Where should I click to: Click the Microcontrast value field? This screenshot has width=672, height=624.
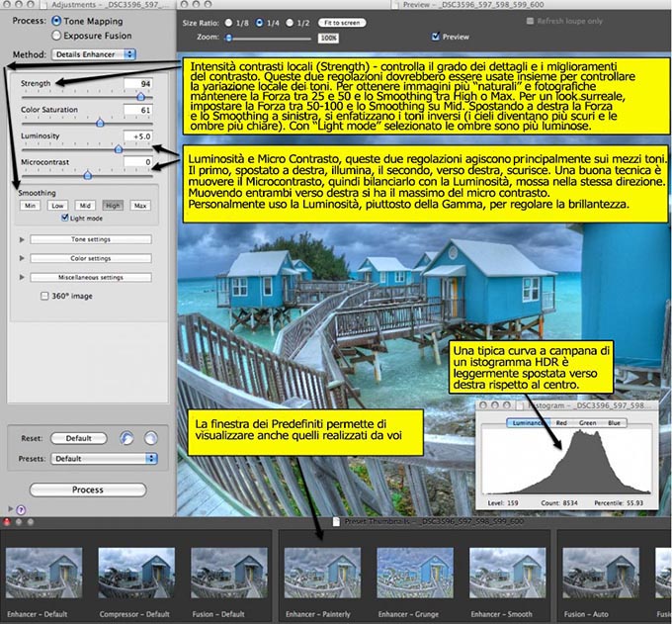pos(138,162)
